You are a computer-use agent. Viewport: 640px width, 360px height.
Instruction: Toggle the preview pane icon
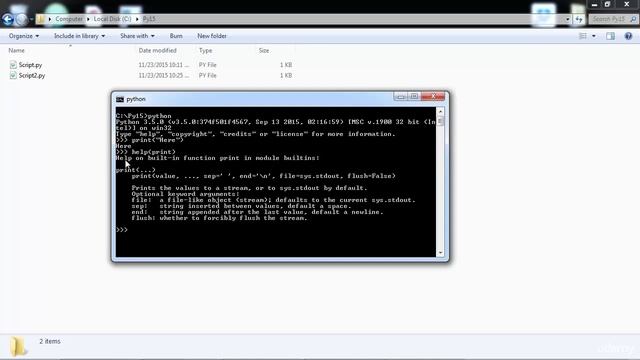tap(610, 36)
